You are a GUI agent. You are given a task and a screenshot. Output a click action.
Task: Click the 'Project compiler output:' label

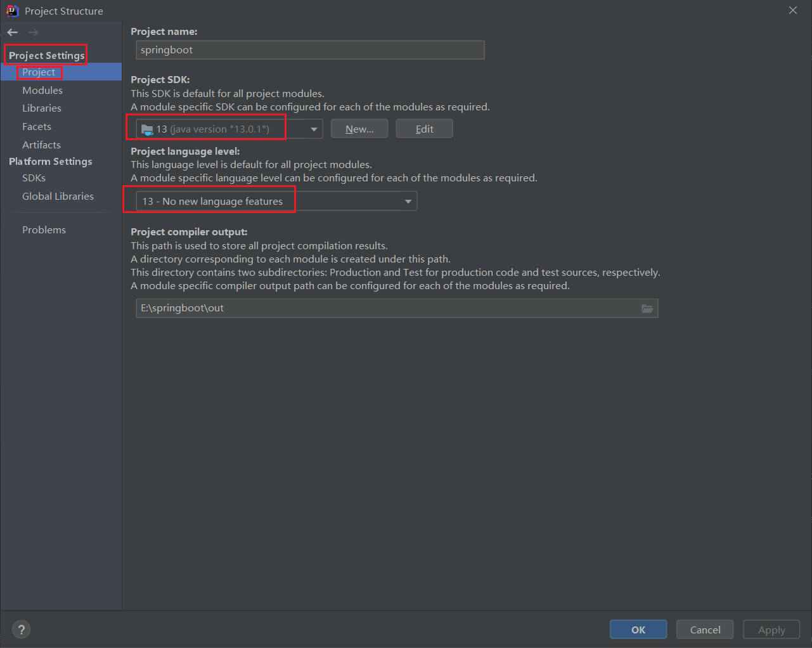[x=189, y=232]
